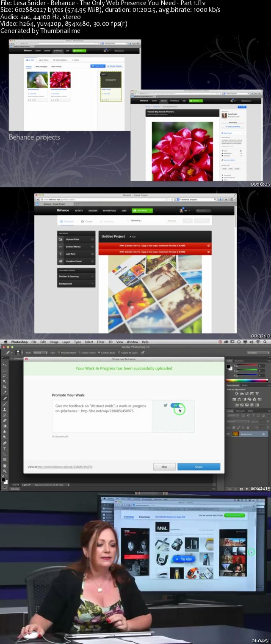Open the Mode Normal dropdown in options bar
This screenshot has height=644, width=271.
40,352
